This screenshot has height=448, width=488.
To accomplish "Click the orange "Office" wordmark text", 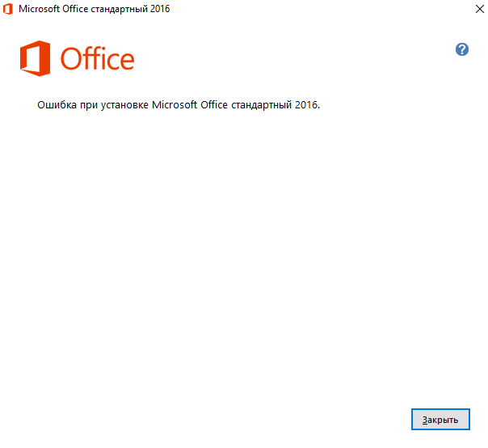I will click(97, 60).
